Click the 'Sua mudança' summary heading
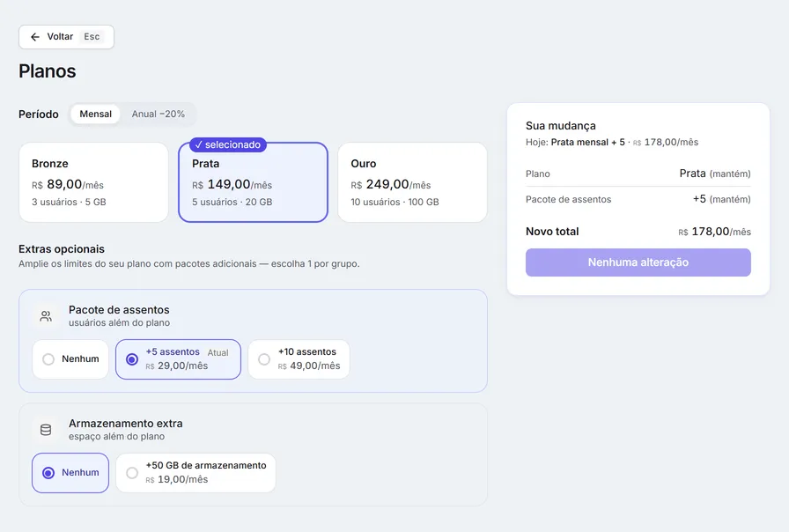This screenshot has width=789, height=532. pyautogui.click(x=561, y=126)
